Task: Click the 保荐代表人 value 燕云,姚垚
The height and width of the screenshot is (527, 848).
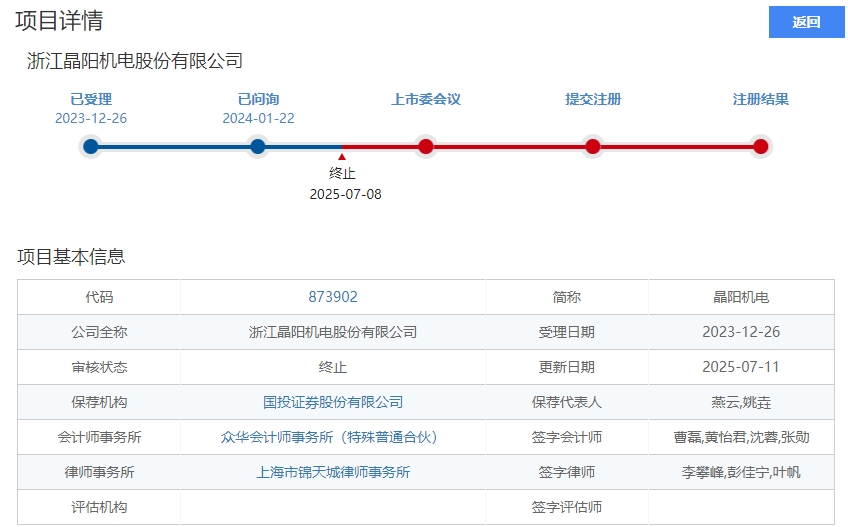Action: pyautogui.click(x=741, y=402)
